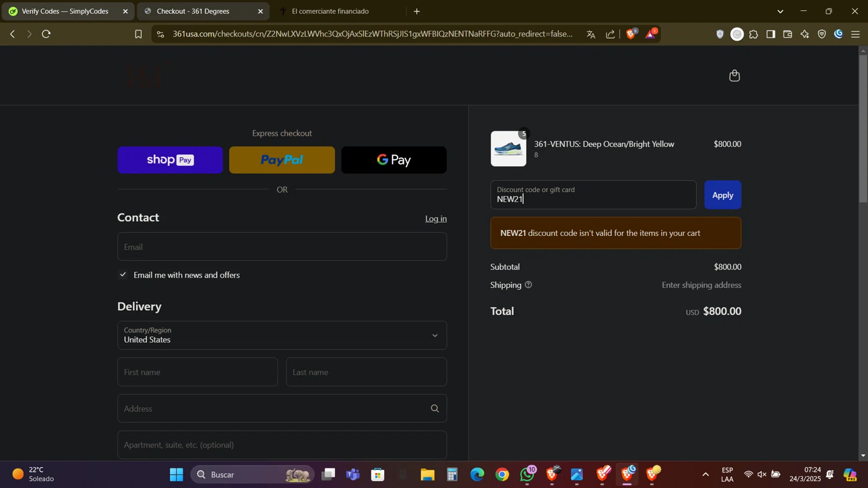Screen dimensions: 868x488
Task: Open Brave Shields lion icon
Action: click(631, 34)
